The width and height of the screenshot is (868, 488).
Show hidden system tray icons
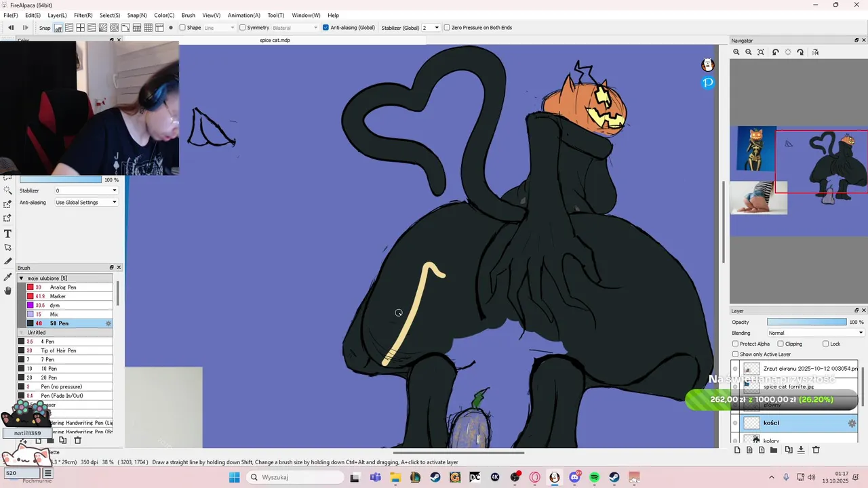click(771, 477)
